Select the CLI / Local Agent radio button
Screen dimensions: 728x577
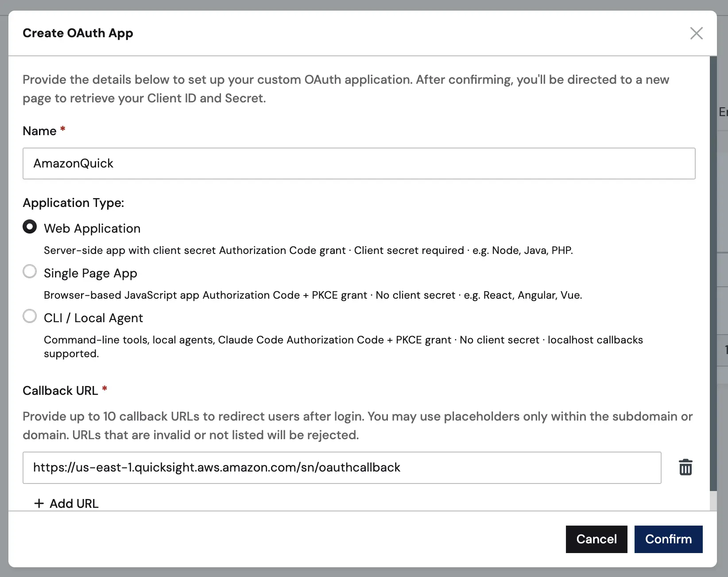click(30, 316)
